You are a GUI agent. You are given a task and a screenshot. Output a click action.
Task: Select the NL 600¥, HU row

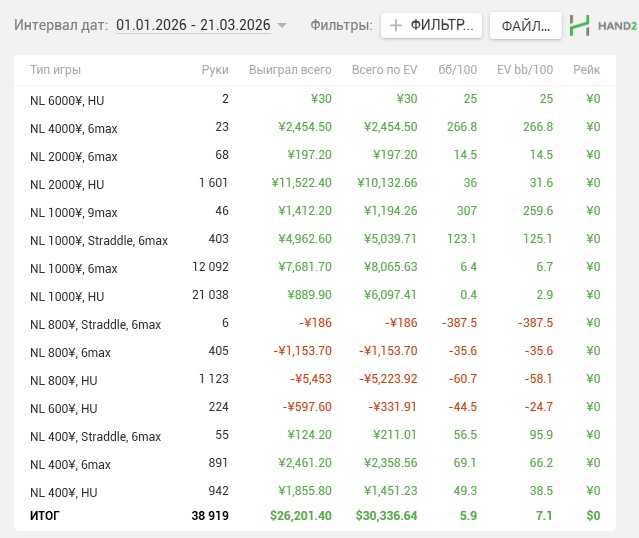[63, 408]
